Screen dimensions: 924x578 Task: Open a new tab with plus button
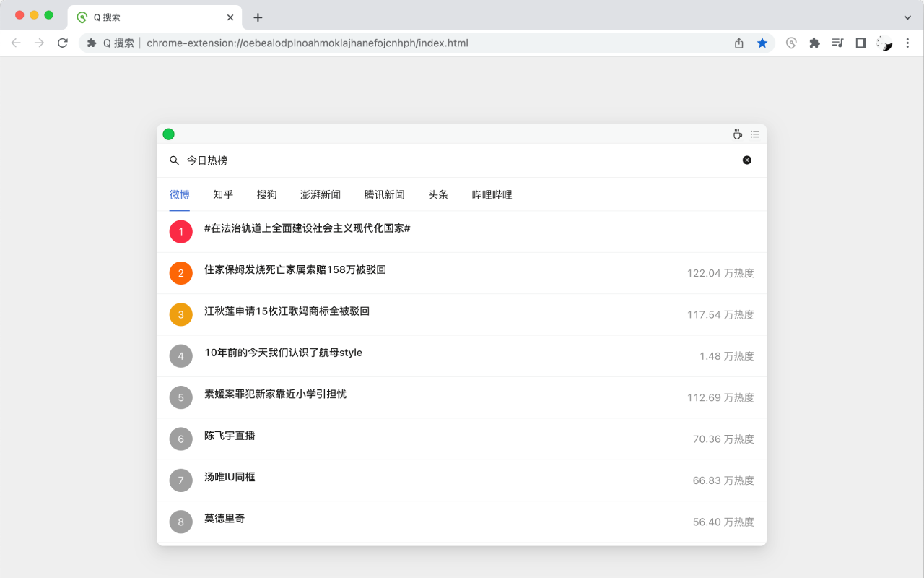click(258, 17)
